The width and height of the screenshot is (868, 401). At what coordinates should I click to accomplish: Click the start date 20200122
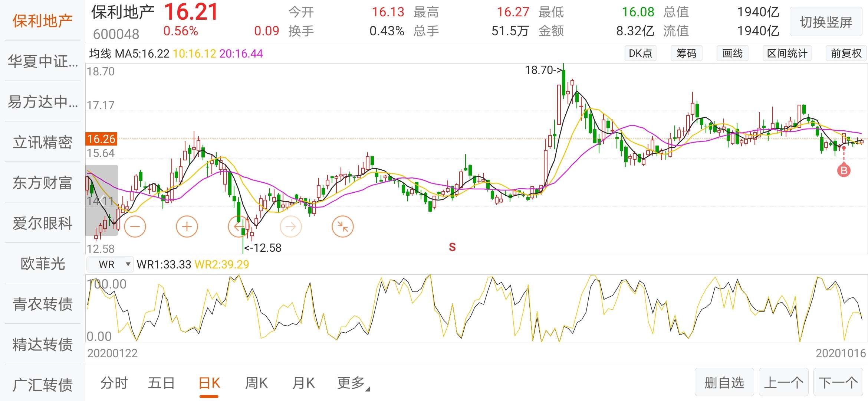pyautogui.click(x=112, y=353)
